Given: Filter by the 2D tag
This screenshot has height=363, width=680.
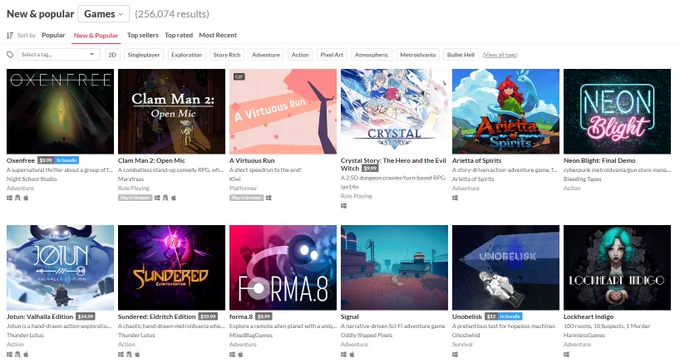Looking at the screenshot, I should pyautogui.click(x=112, y=55).
